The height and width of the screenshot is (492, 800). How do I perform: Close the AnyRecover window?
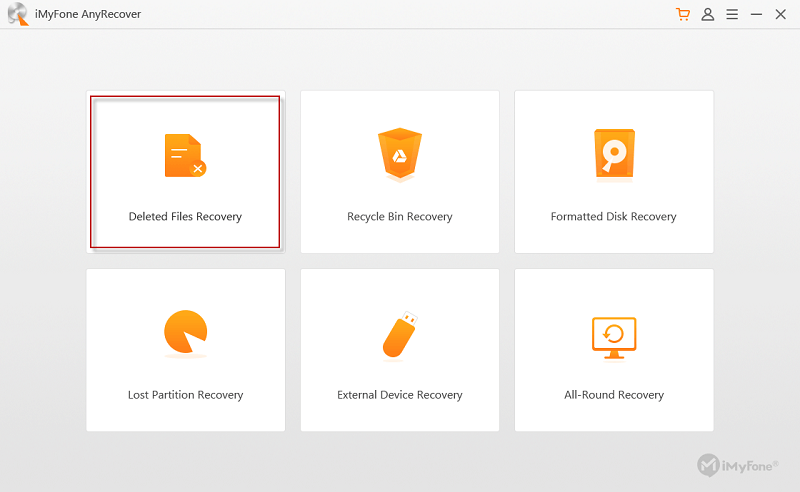click(781, 14)
